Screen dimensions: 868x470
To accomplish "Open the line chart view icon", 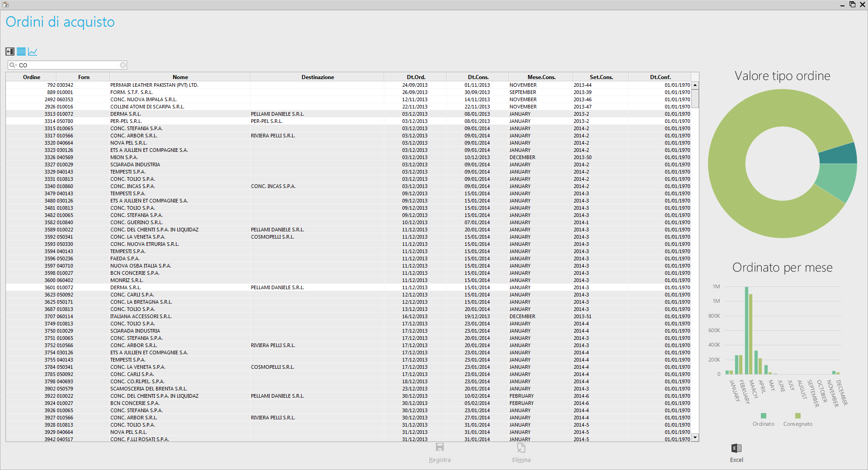I will (33, 52).
